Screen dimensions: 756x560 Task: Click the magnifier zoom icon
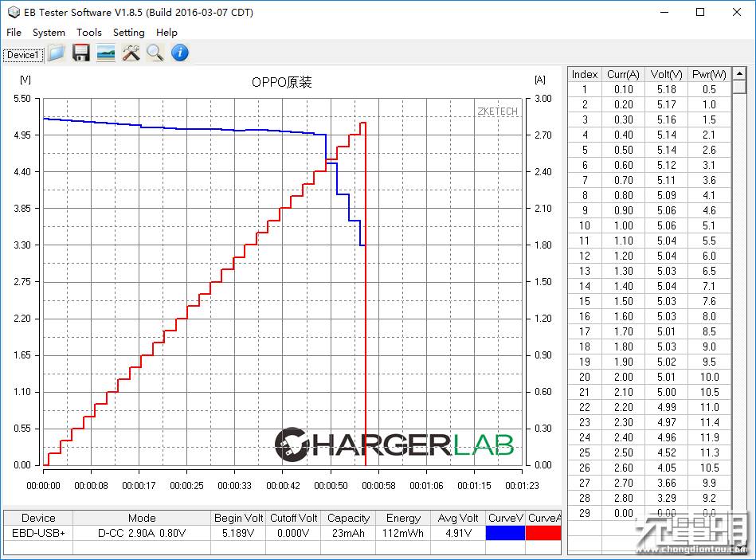pos(155,53)
